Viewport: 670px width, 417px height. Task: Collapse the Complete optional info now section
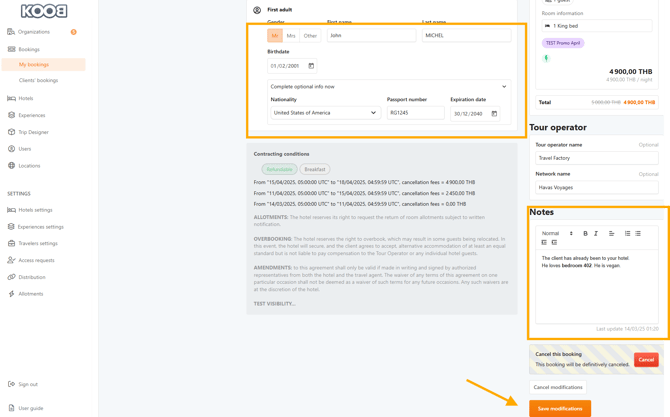(503, 87)
